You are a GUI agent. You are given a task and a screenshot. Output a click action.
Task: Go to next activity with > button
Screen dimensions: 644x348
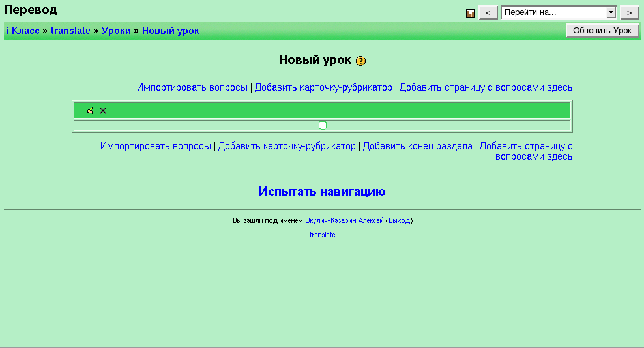pos(629,12)
